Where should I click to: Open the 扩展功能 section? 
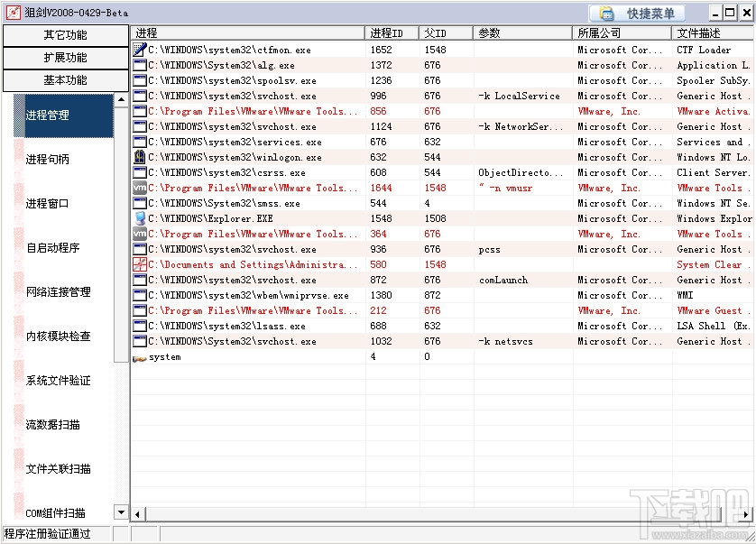coord(66,58)
